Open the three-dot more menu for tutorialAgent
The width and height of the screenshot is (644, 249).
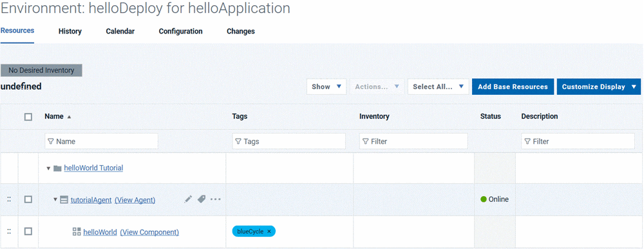(x=215, y=199)
